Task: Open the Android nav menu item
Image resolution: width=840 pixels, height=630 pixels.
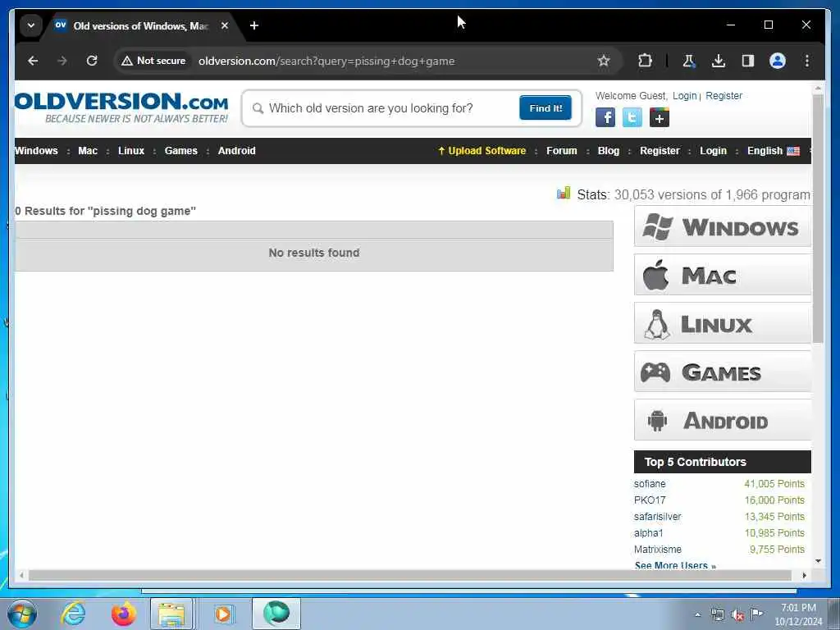Action: point(237,151)
